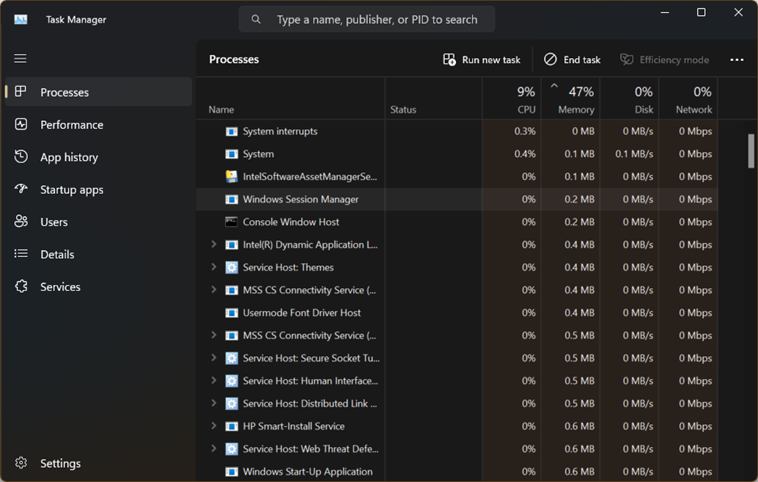Click the Processes sidebar icon
The image size is (758, 482).
coord(21,91)
